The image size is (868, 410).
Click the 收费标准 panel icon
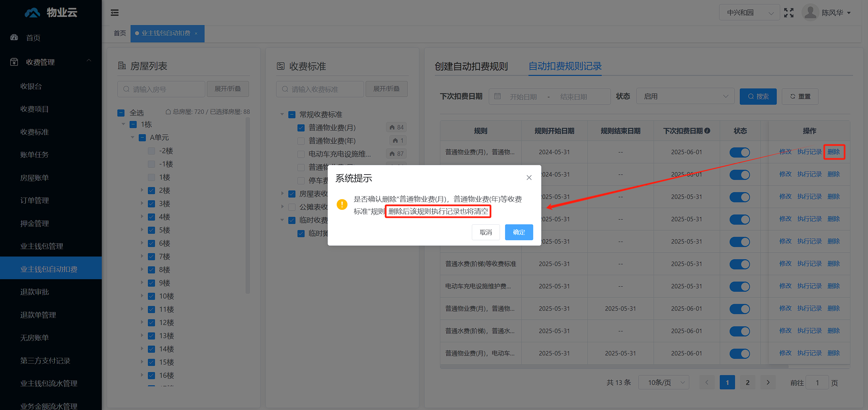281,66
